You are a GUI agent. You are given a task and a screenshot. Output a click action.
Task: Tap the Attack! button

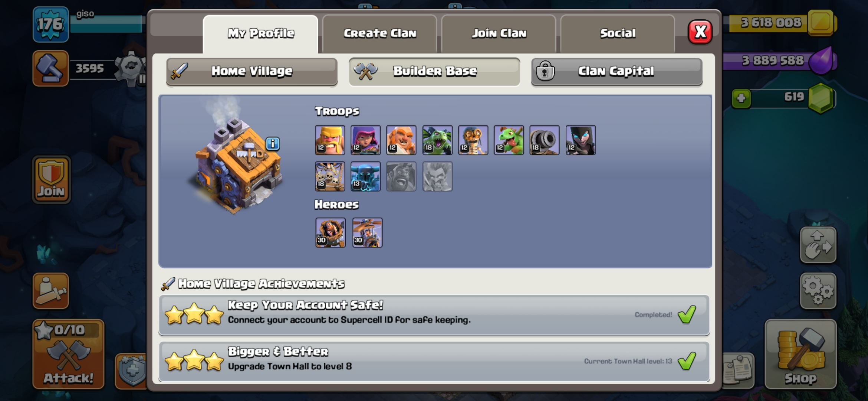(69, 354)
